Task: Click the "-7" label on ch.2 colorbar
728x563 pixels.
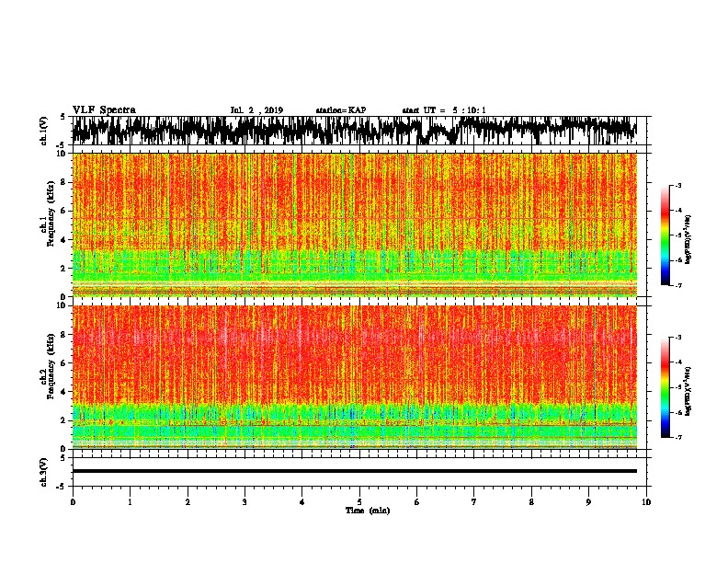Action: pyautogui.click(x=678, y=438)
